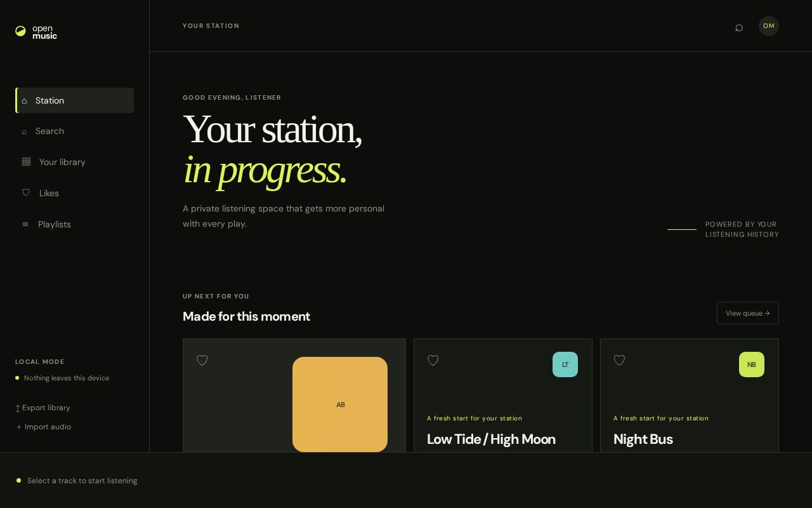Viewport: 812px width, 508px height.
Task: Click the Likes heart icon in sidebar
Action: pyautogui.click(x=26, y=192)
